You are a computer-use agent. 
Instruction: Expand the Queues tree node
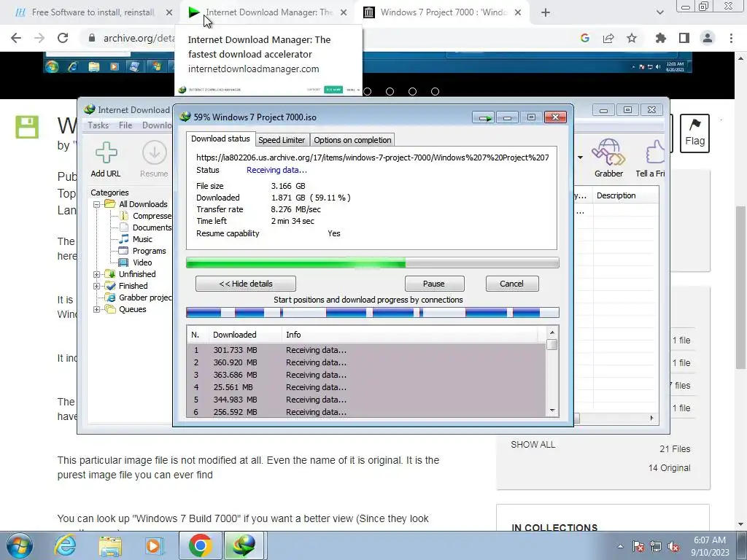click(x=97, y=309)
